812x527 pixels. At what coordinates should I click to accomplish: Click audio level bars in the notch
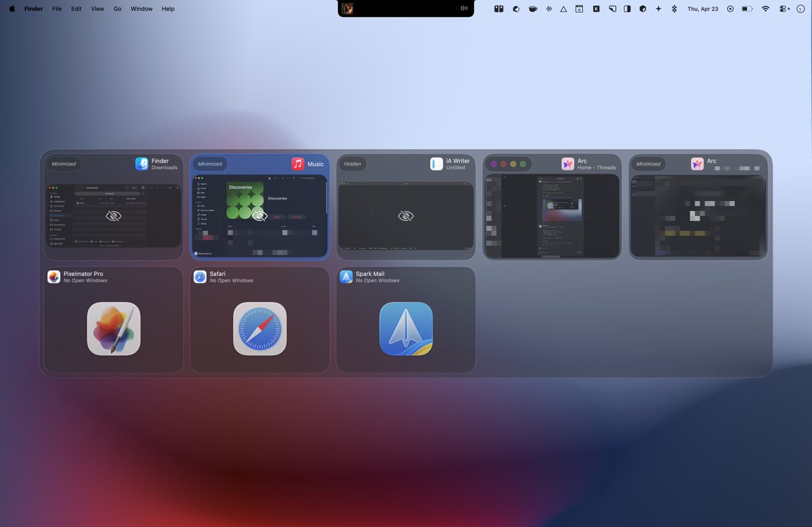pos(464,8)
